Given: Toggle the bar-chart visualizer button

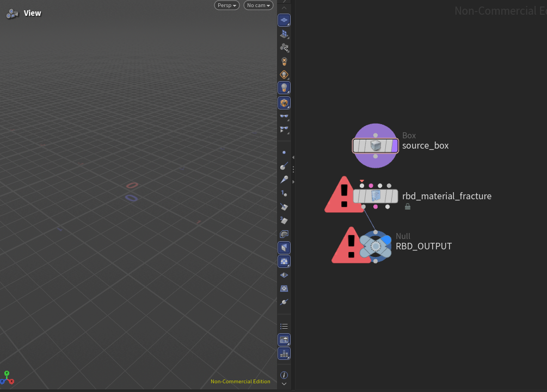Looking at the screenshot, I should pos(284,353).
